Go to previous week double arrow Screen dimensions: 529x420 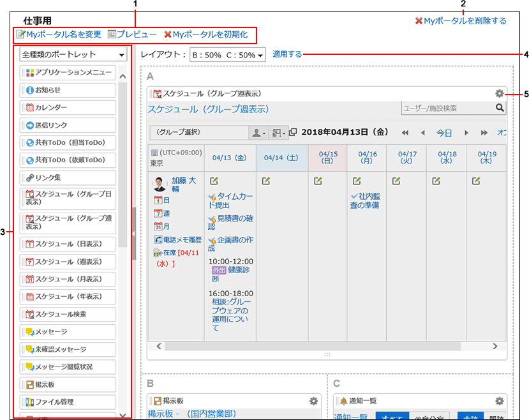[x=405, y=133]
